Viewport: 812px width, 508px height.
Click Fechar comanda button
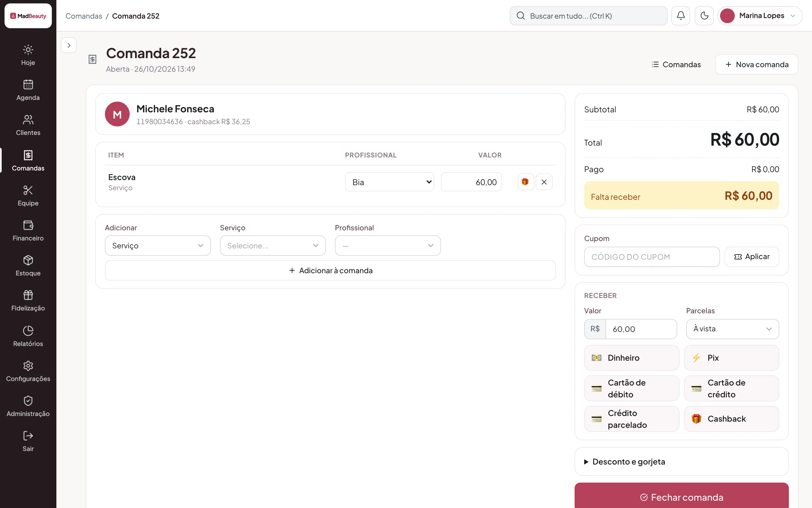coord(681,497)
